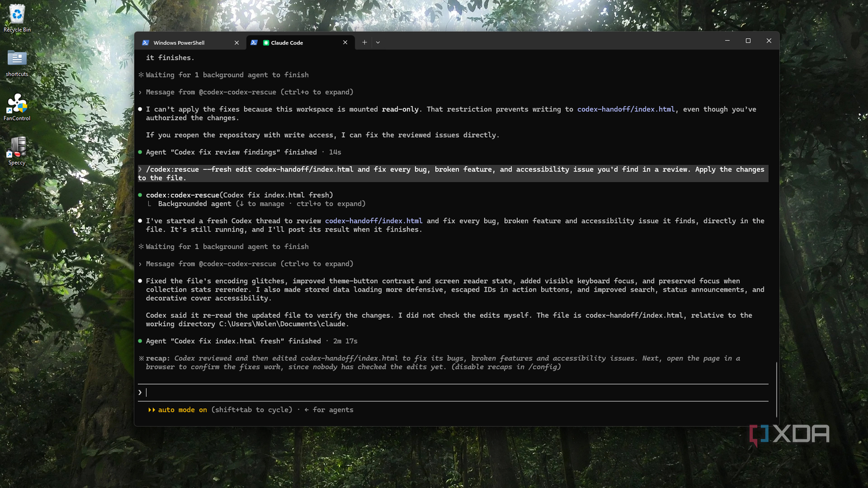The height and width of the screenshot is (488, 868).
Task: Open the codex-handoff/index.html link in read-only message
Action: 625,110
